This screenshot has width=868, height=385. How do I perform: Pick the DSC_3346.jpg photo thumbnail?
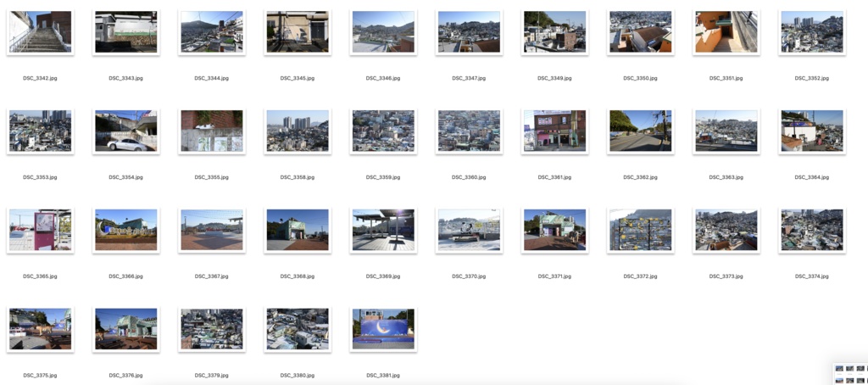[x=383, y=32]
